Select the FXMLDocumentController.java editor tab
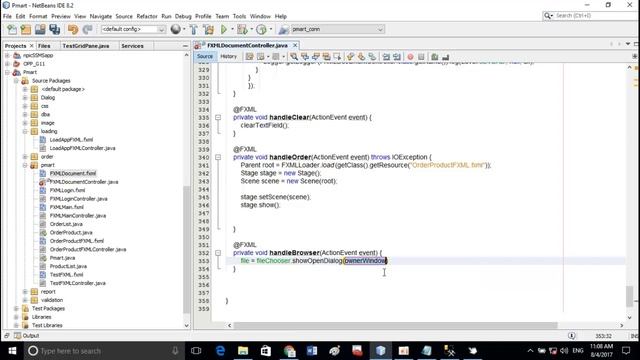The width and height of the screenshot is (640, 360). pos(247,45)
